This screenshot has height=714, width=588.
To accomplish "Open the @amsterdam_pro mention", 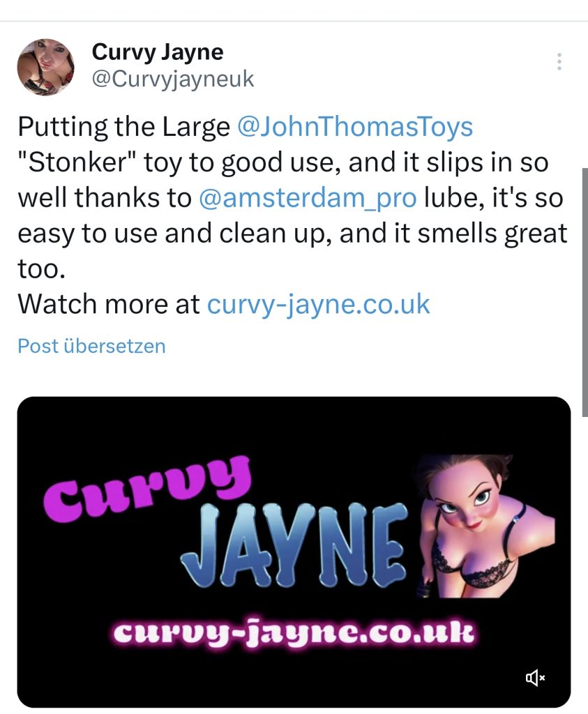I will [308, 198].
